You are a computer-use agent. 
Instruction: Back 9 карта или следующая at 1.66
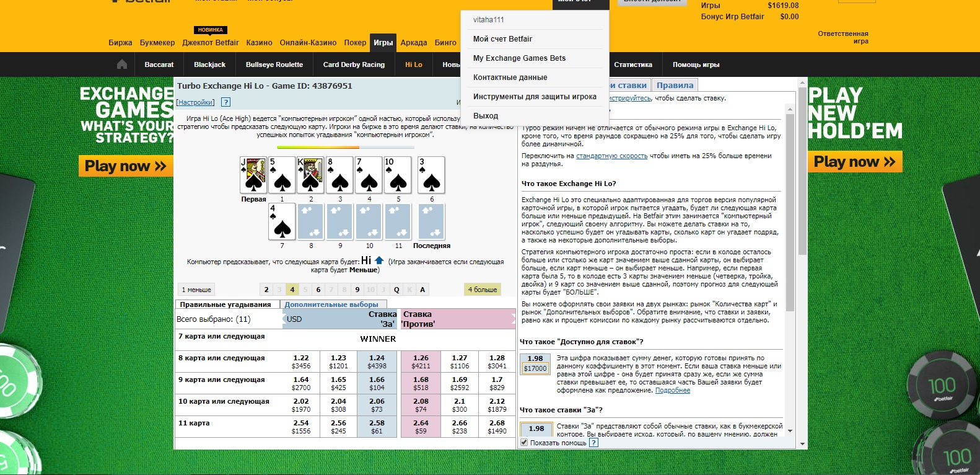pos(377,383)
